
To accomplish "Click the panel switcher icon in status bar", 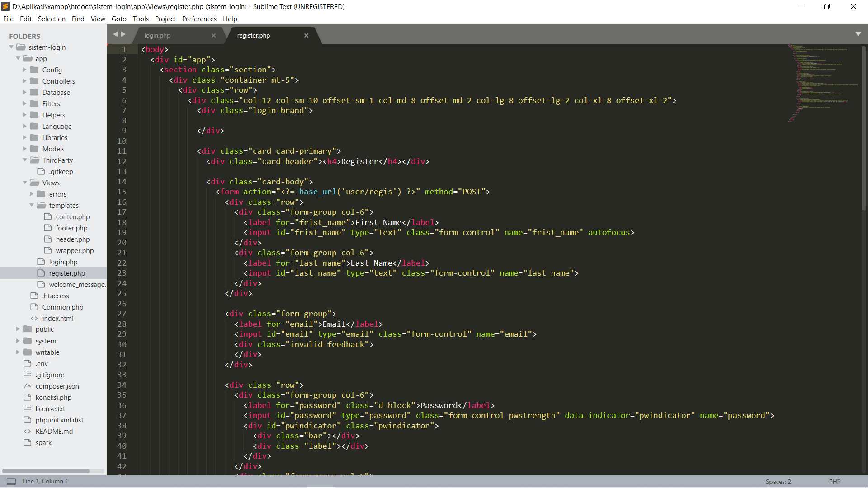I will click(x=11, y=481).
